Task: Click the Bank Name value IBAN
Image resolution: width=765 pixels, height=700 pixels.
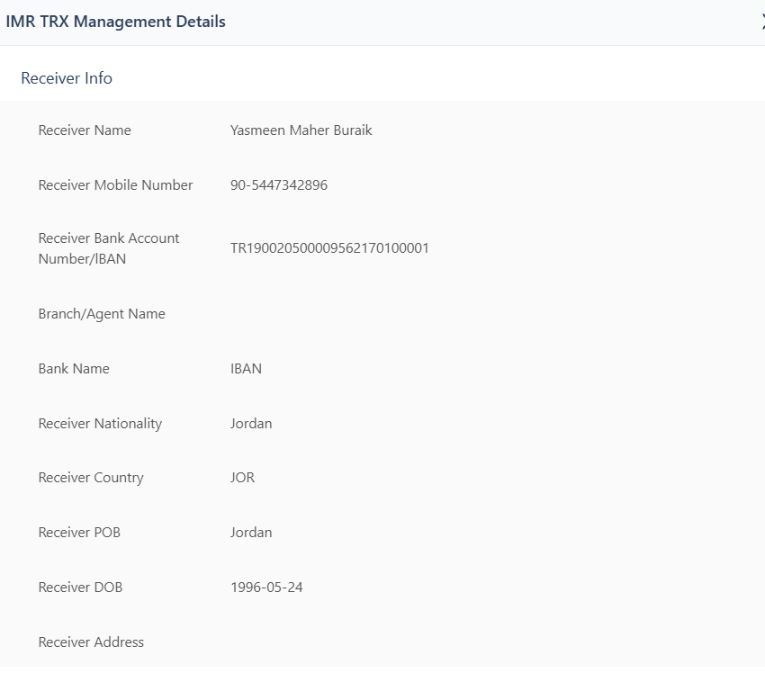Action: [x=246, y=369]
